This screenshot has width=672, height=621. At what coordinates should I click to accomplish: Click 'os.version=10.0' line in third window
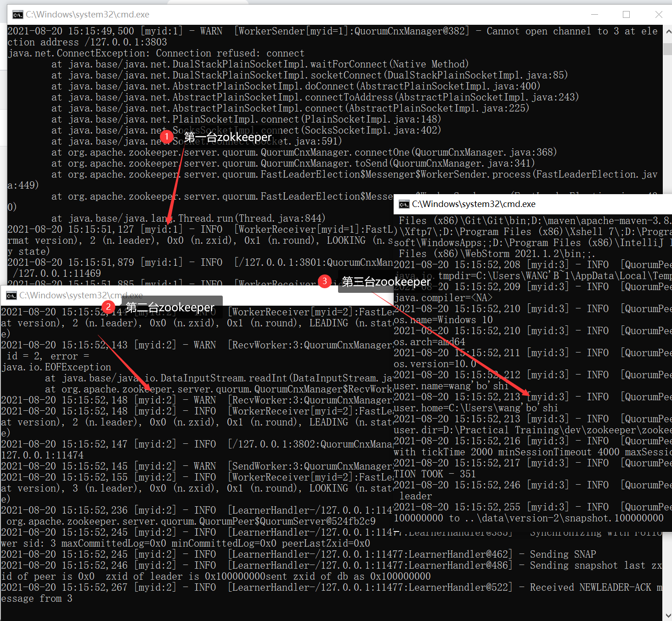[435, 364]
